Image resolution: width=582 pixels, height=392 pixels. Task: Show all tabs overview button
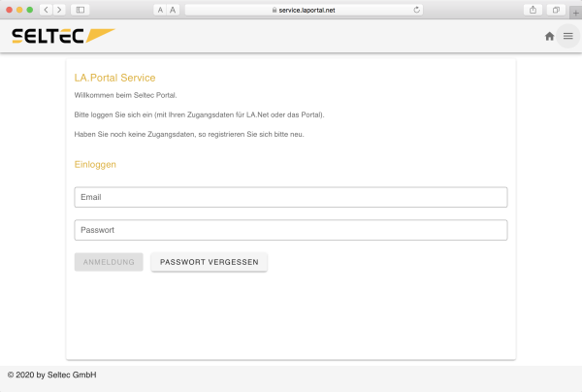coord(556,10)
